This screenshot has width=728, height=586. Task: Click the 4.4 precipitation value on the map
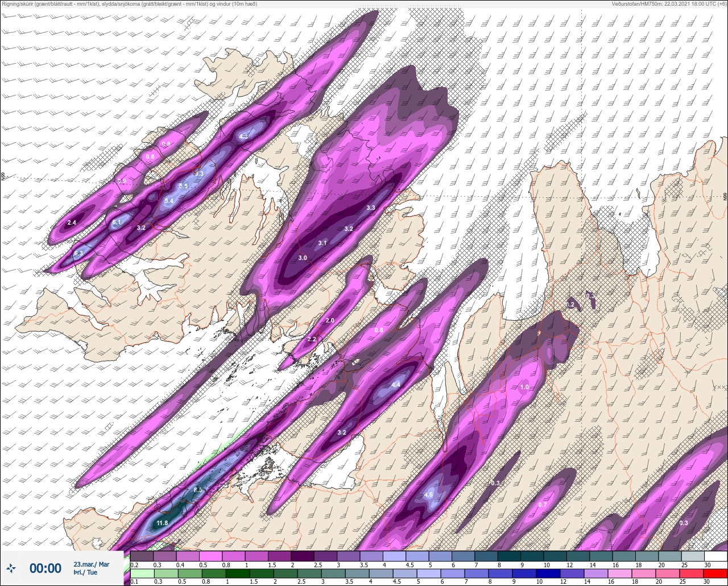pyautogui.click(x=396, y=385)
